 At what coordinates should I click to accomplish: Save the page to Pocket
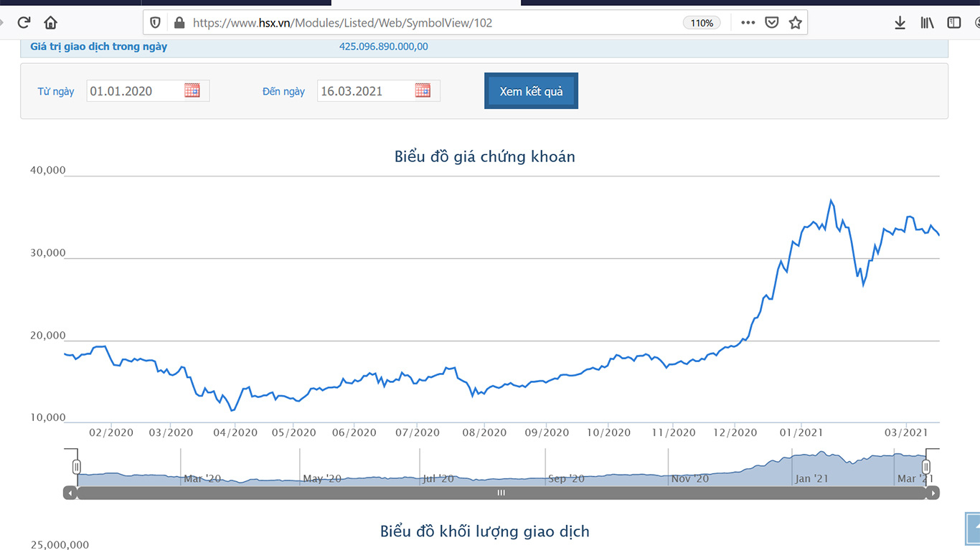click(771, 23)
